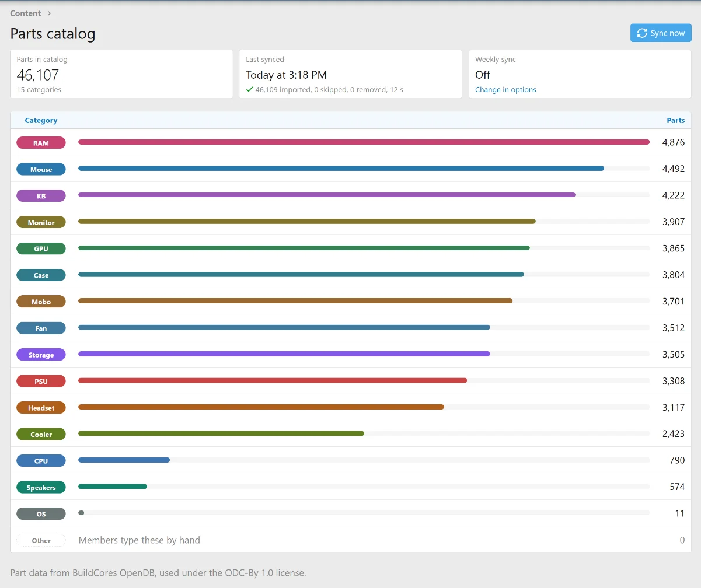
Task: Click the CPU parts count 790
Action: (x=677, y=460)
